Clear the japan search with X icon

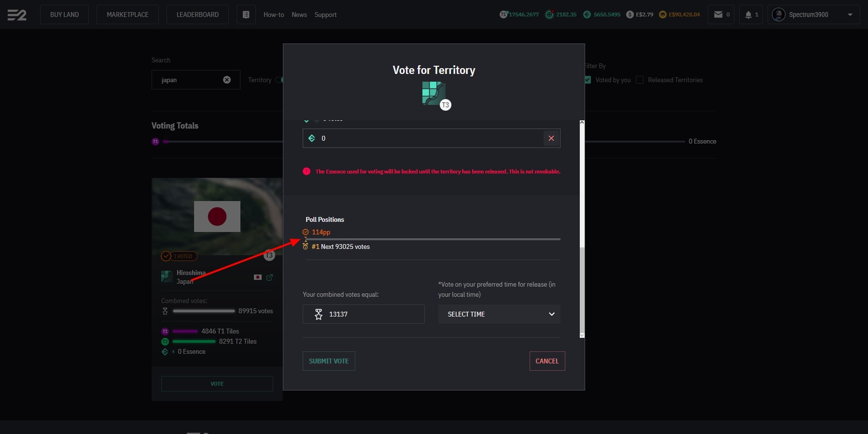point(227,80)
